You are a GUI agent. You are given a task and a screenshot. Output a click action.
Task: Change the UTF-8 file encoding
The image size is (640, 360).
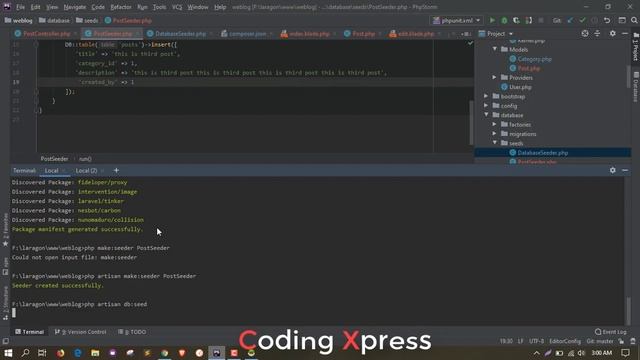point(536,341)
